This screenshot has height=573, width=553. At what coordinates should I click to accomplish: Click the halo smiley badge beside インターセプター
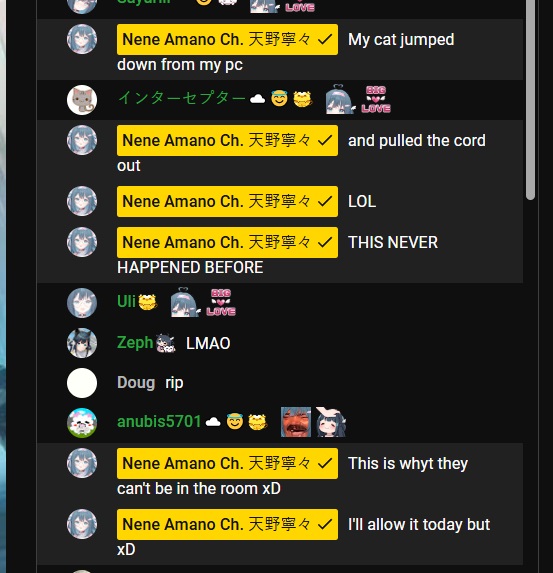coord(280,98)
